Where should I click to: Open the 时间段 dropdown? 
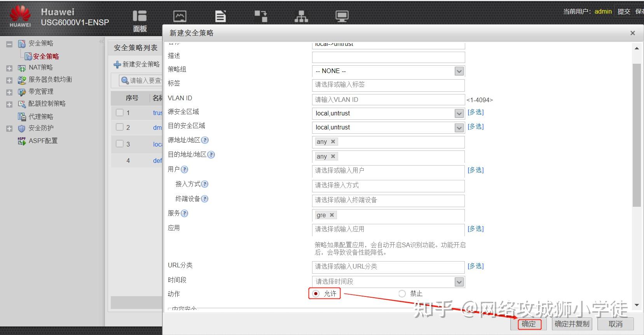point(388,282)
